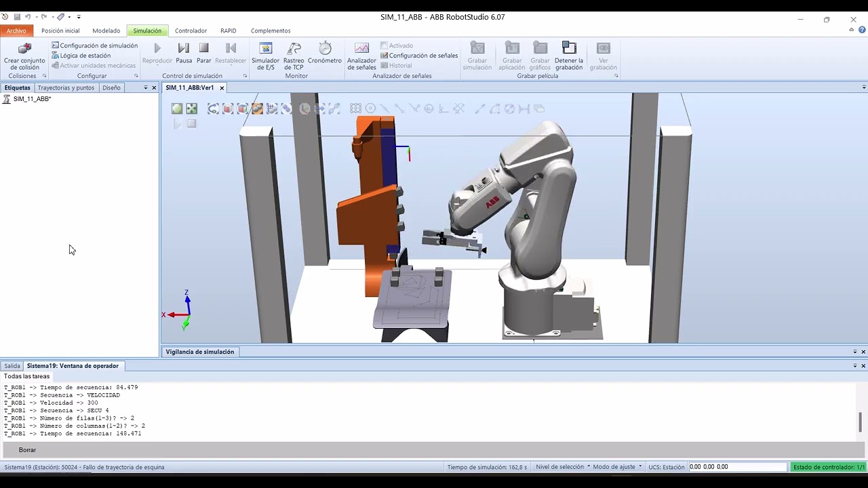Image resolution: width=868 pixels, height=488 pixels.
Task: Close the operator window panel
Action: pyautogui.click(x=863, y=366)
